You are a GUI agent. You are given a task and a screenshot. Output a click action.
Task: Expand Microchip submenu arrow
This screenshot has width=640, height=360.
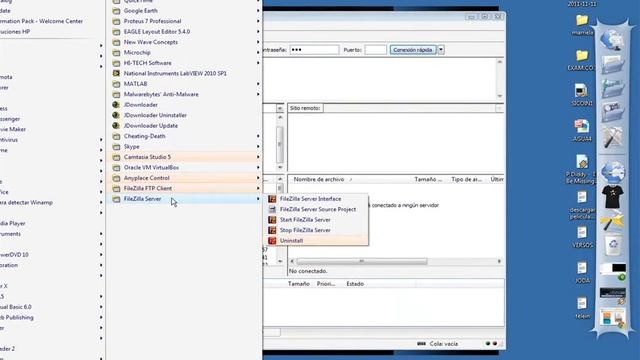258,53
